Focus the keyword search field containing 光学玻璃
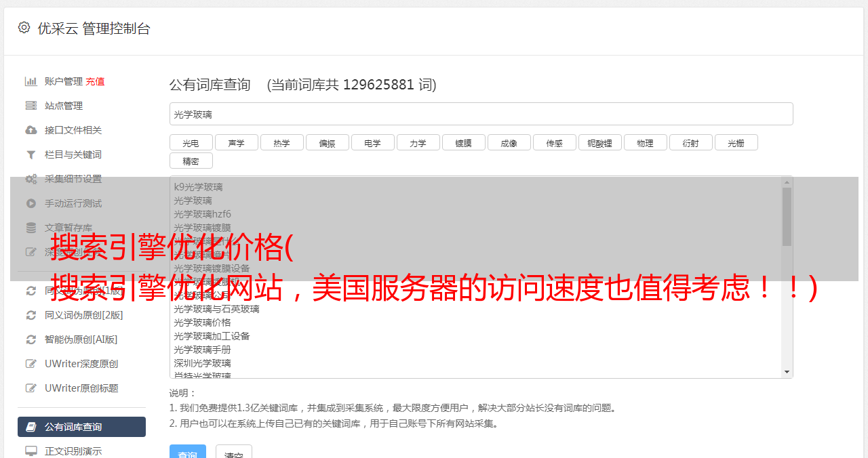Screen dimensions: 868x458 481,114
